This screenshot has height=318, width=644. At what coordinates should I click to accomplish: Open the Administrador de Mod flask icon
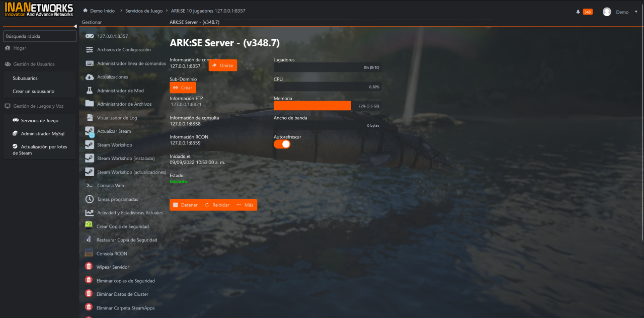coord(90,91)
